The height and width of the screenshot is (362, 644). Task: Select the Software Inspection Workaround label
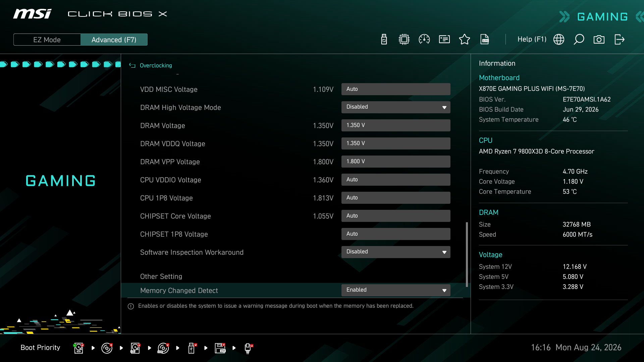[x=192, y=252]
